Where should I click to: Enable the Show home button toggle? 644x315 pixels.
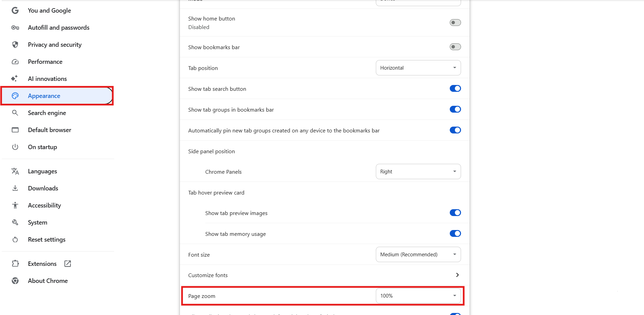tap(455, 23)
